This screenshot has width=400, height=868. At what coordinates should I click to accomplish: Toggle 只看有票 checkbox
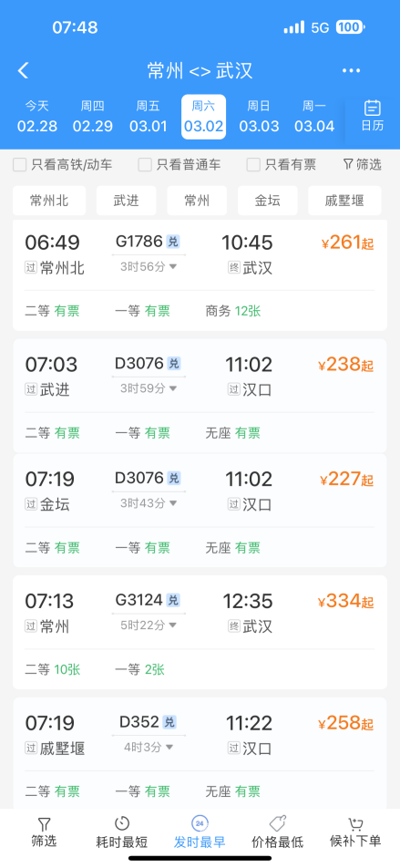click(x=253, y=164)
